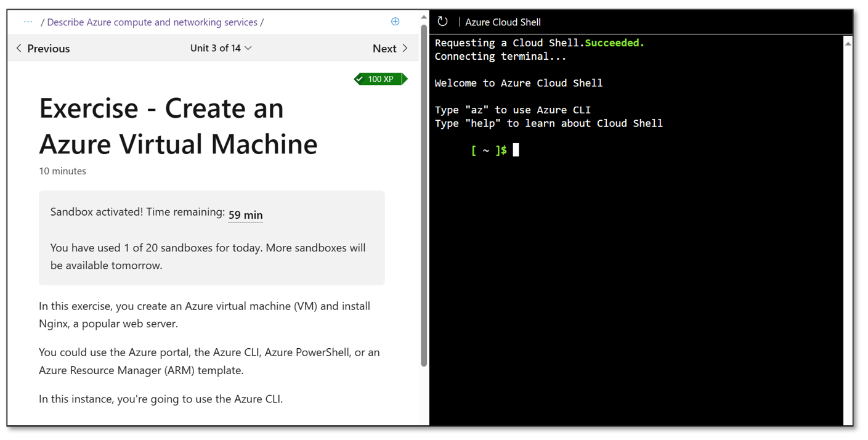
Task: Advance to the next unit
Action: coord(384,47)
